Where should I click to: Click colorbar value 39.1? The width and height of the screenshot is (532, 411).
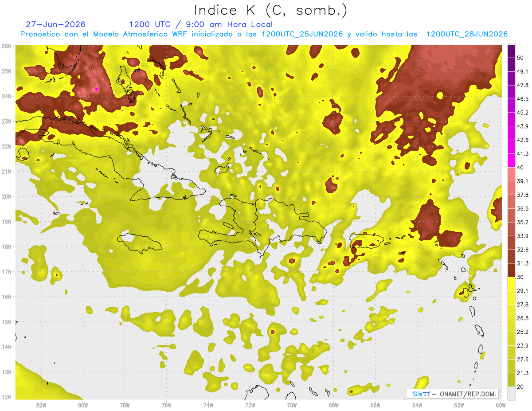pos(523,181)
